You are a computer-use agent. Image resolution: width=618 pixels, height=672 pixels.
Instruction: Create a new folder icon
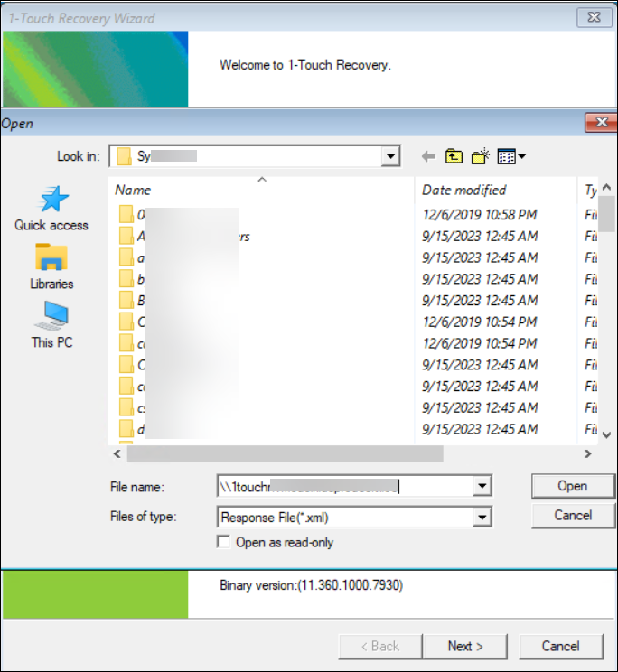[x=480, y=156]
